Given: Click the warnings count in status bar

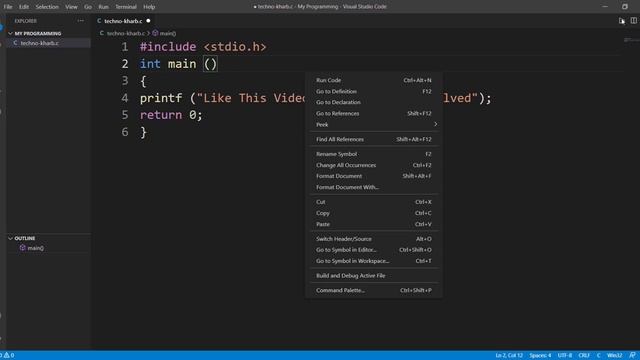Looking at the screenshot, I should (8, 355).
